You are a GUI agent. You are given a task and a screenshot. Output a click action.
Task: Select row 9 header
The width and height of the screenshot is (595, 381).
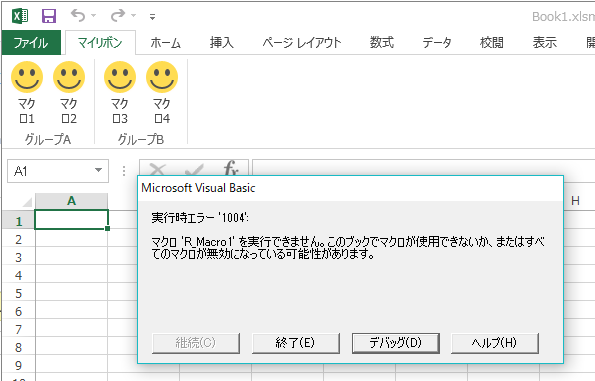pos(18,365)
